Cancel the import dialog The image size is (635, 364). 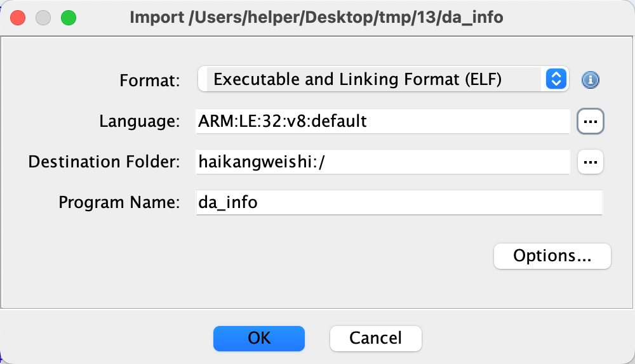375,339
